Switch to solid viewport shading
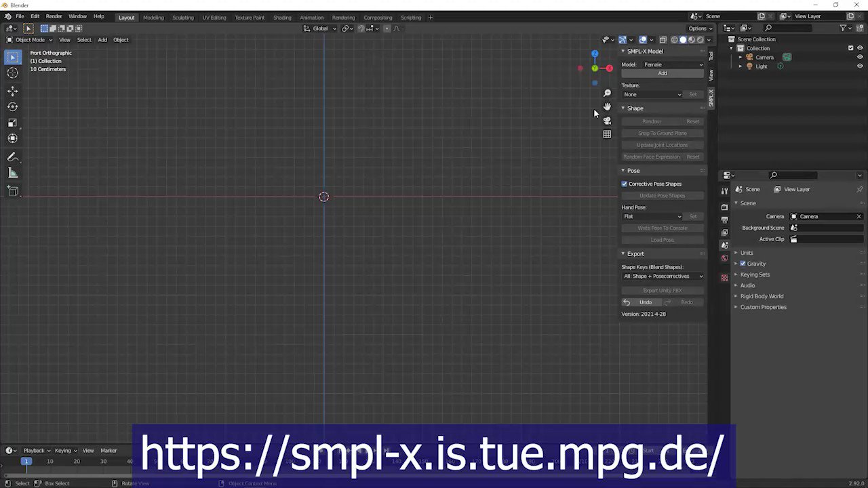The height and width of the screenshot is (488, 868). [x=683, y=39]
